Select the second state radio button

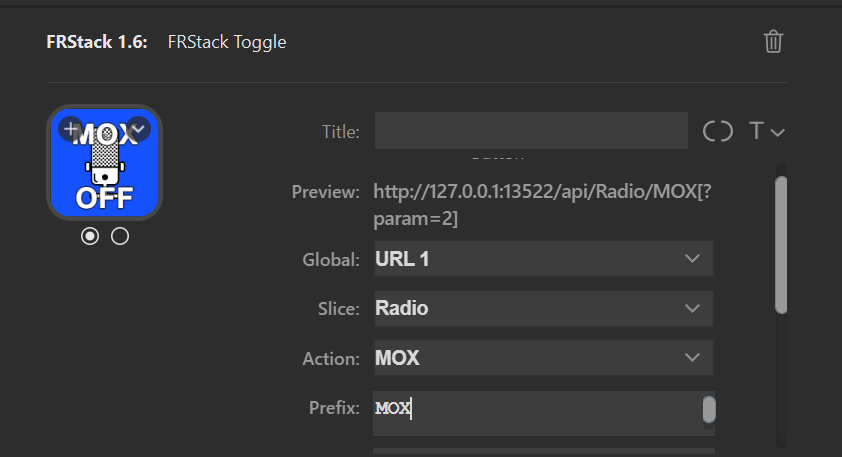pyautogui.click(x=120, y=236)
